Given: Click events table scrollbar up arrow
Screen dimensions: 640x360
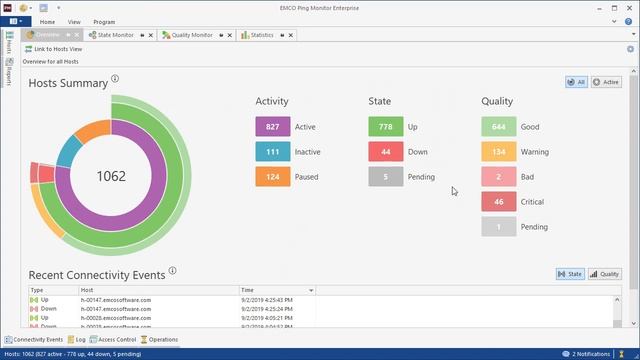Looking at the screenshot, I should tap(617, 300).
